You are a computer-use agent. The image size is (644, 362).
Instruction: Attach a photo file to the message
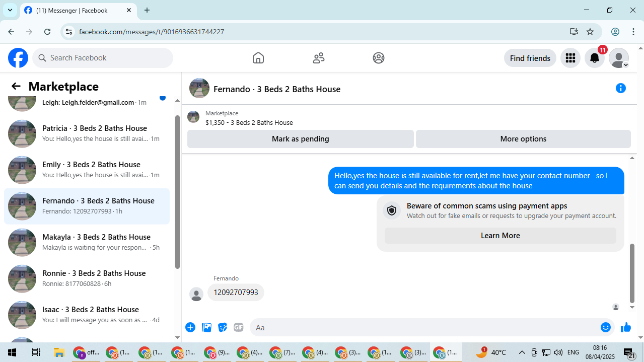click(206, 327)
